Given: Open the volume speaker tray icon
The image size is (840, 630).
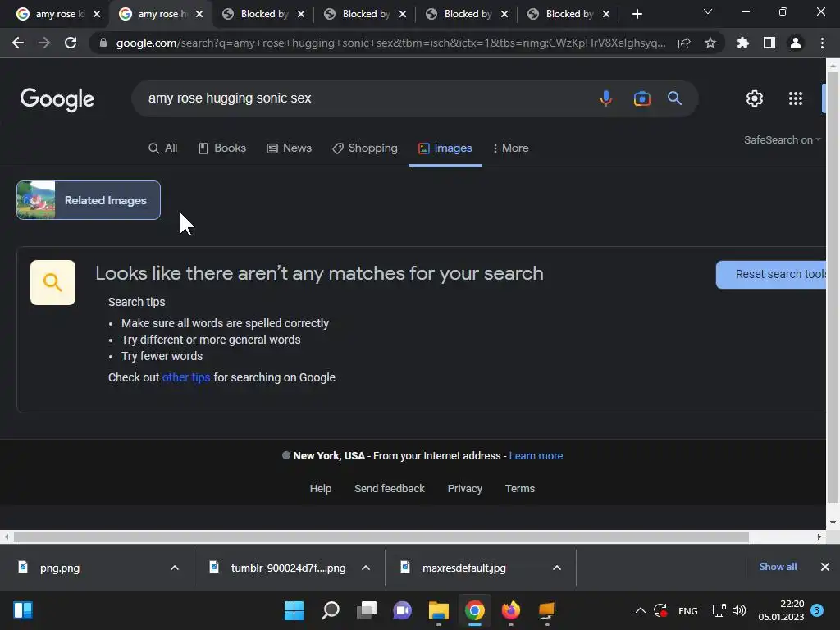Looking at the screenshot, I should 739,610.
